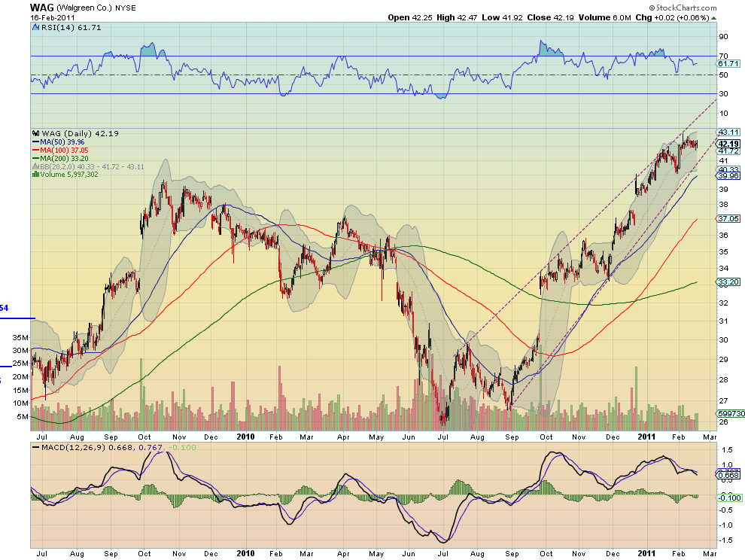This screenshot has width=745, height=560.
Task: Click the Volume 5,997,302 legend entry
Action: pos(69,175)
